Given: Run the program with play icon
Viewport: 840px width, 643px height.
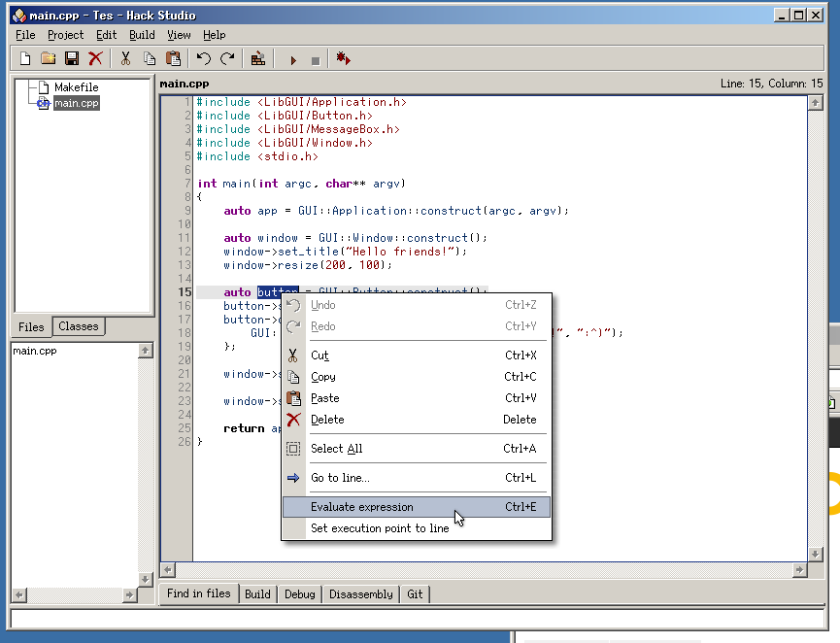Looking at the screenshot, I should point(292,60).
